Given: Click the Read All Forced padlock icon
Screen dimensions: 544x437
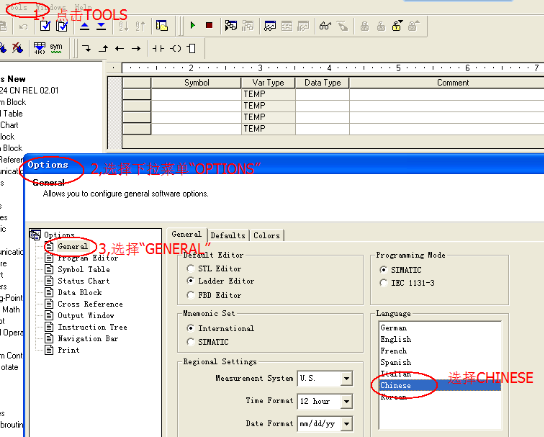Looking at the screenshot, I should click(x=414, y=26).
